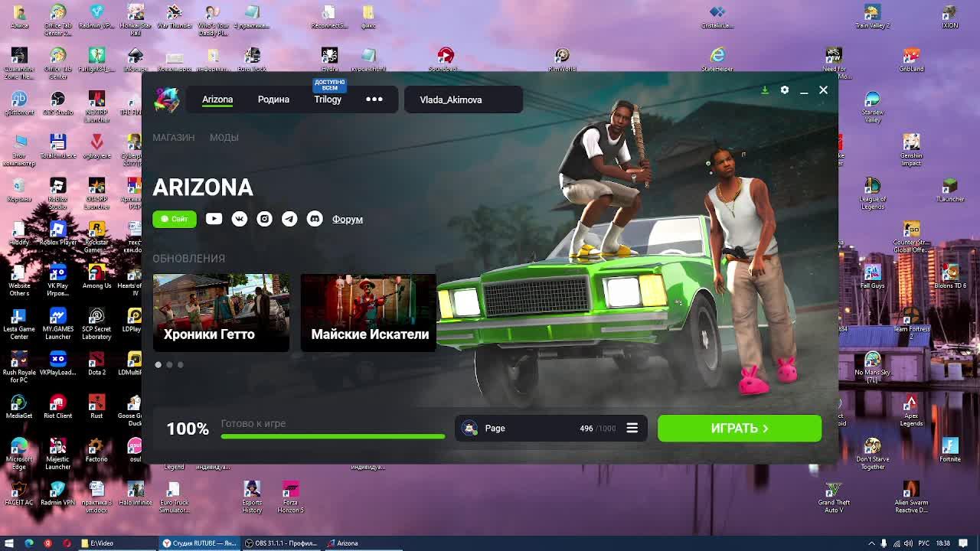Open the Discord icon in launcher
This screenshot has height=551, width=980.
[315, 219]
